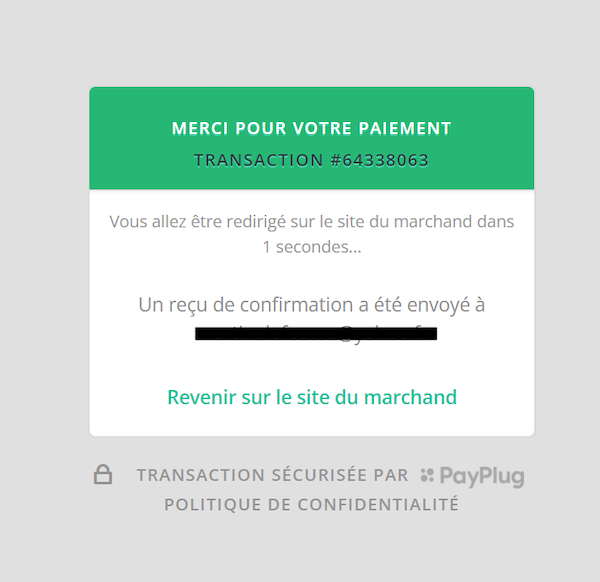Click the word CONFIDENTIALITÉ in the footer
600x582 pixels.
click(x=378, y=504)
